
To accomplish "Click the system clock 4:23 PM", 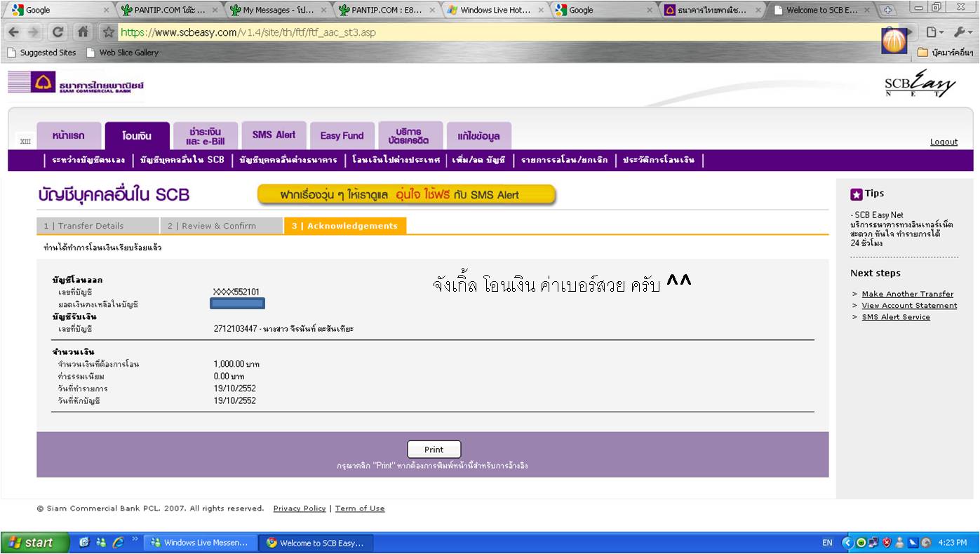I will 952,543.
